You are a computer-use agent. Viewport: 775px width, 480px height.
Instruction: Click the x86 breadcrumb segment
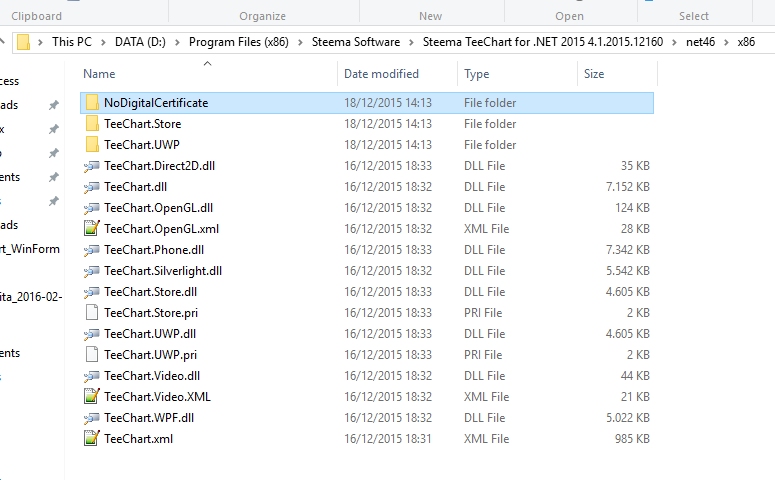pos(746,42)
